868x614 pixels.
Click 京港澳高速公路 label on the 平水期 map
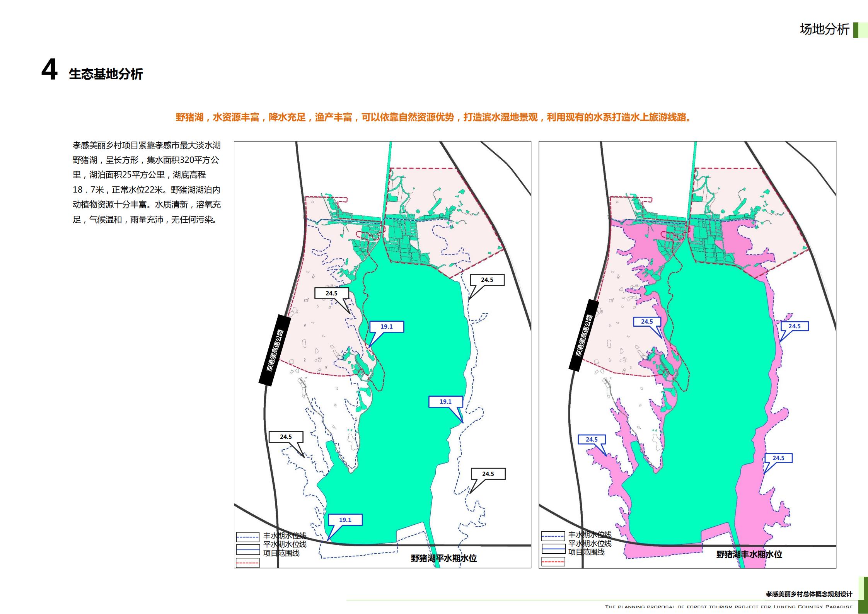pyautogui.click(x=275, y=351)
